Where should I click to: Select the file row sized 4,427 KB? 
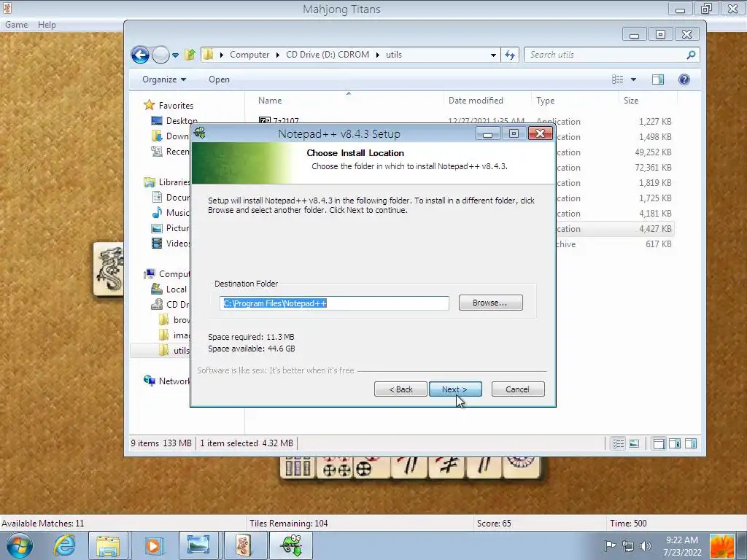pyautogui.click(x=614, y=228)
